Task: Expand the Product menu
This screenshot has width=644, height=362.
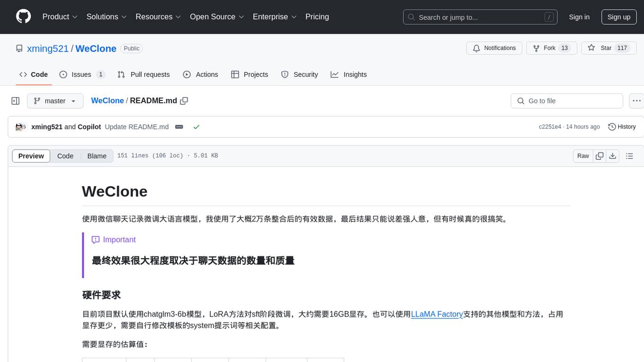Action: [x=60, y=17]
